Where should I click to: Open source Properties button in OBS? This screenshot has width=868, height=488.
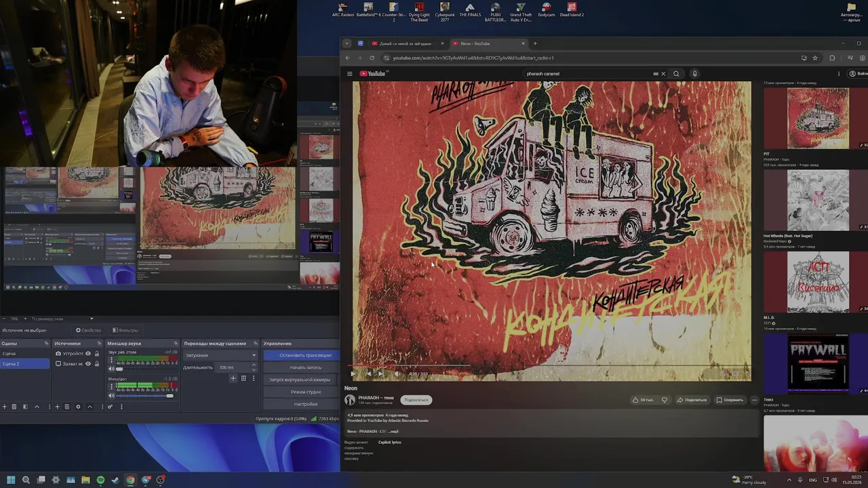pos(88,330)
